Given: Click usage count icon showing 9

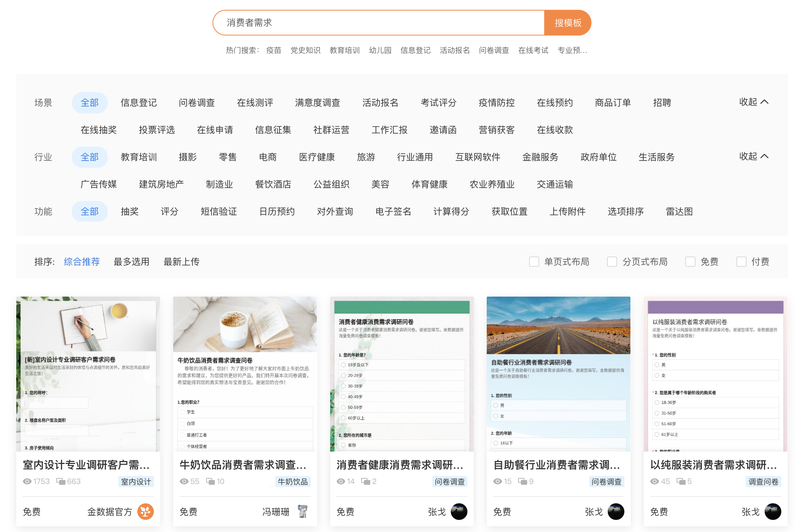Looking at the screenshot, I should coord(523,481).
